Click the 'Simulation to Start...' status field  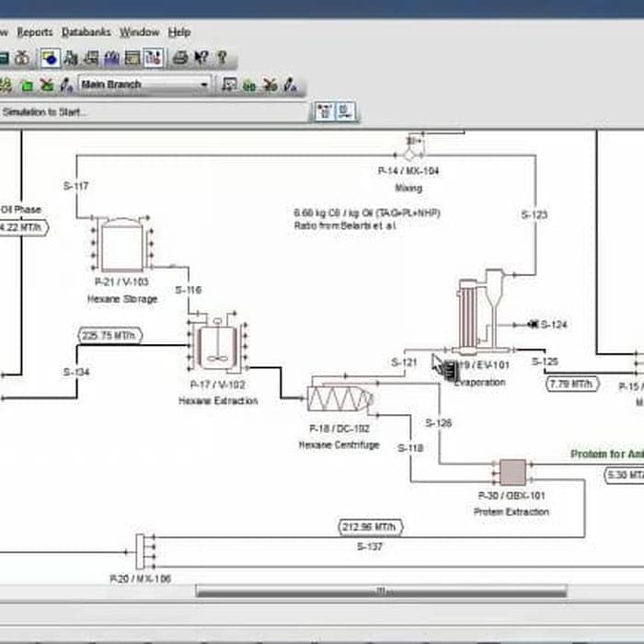coord(153,112)
